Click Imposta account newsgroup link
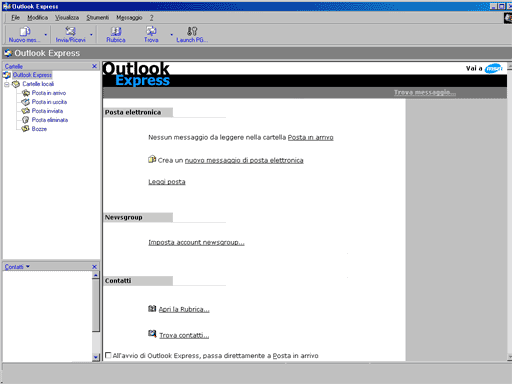The width and height of the screenshot is (512, 384). [x=196, y=242]
